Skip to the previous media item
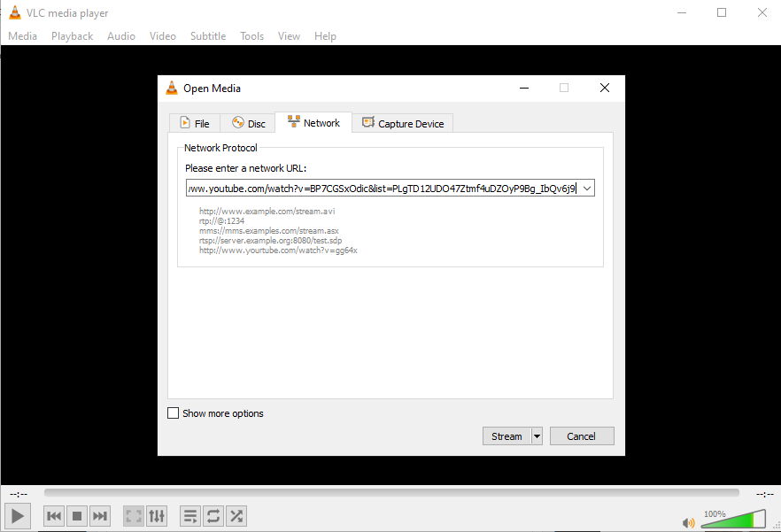 point(54,516)
